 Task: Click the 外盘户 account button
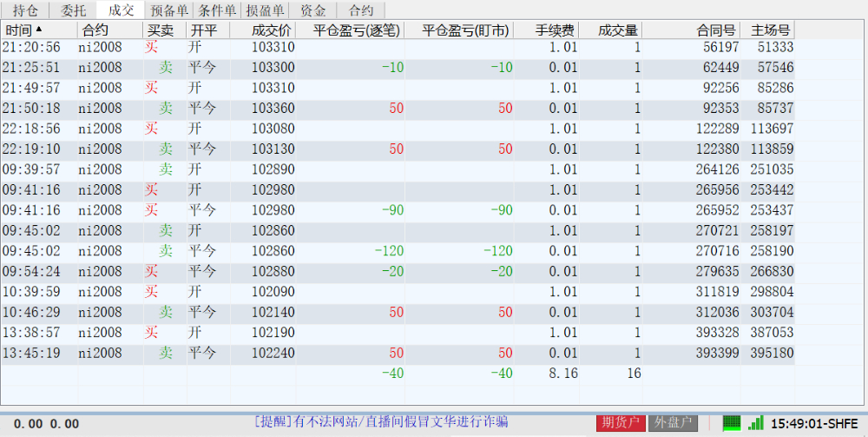[673, 422]
